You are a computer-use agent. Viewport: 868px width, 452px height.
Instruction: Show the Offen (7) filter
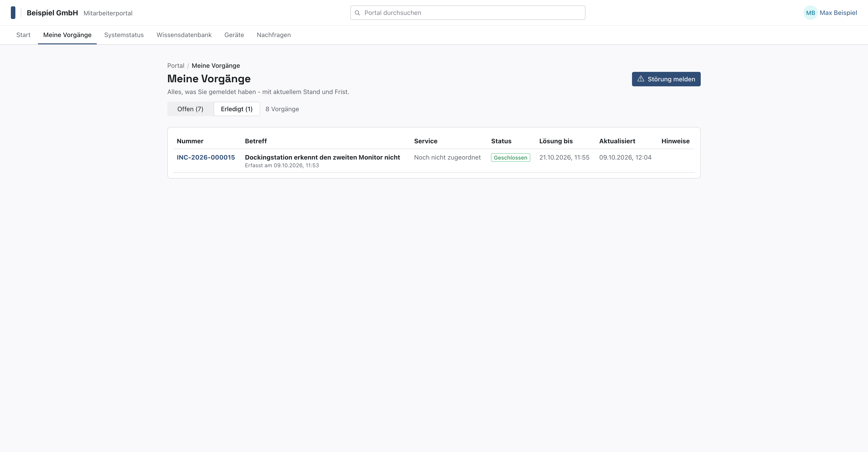[190, 109]
